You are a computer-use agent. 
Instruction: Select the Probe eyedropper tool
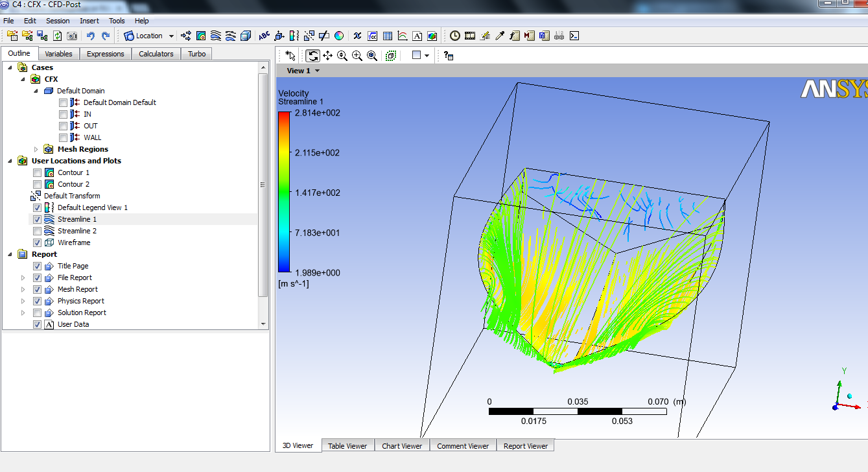[x=500, y=36]
